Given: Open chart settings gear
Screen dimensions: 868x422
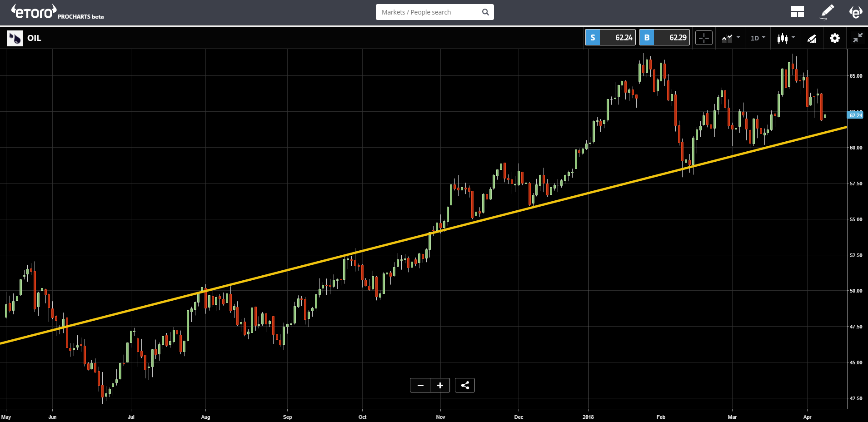Looking at the screenshot, I should coord(835,38).
